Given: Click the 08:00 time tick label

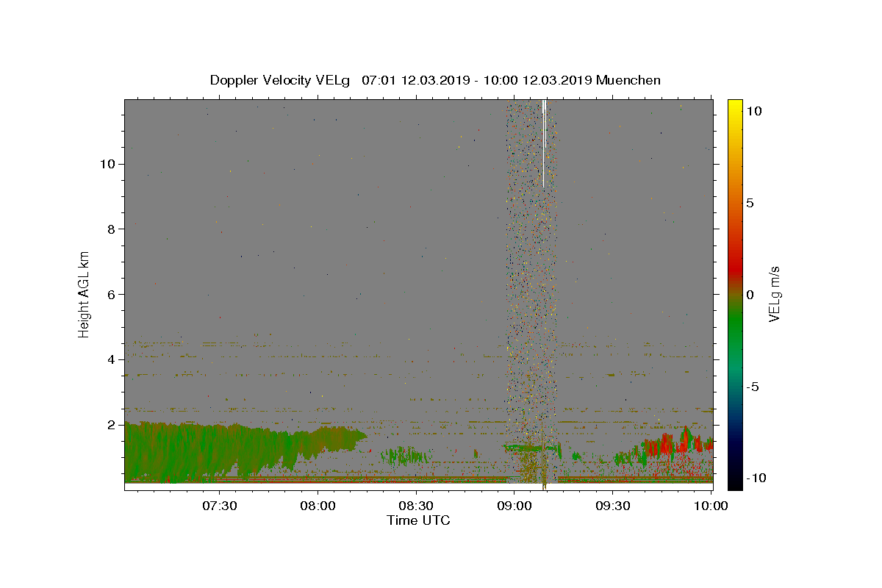Looking at the screenshot, I should coord(318,506).
